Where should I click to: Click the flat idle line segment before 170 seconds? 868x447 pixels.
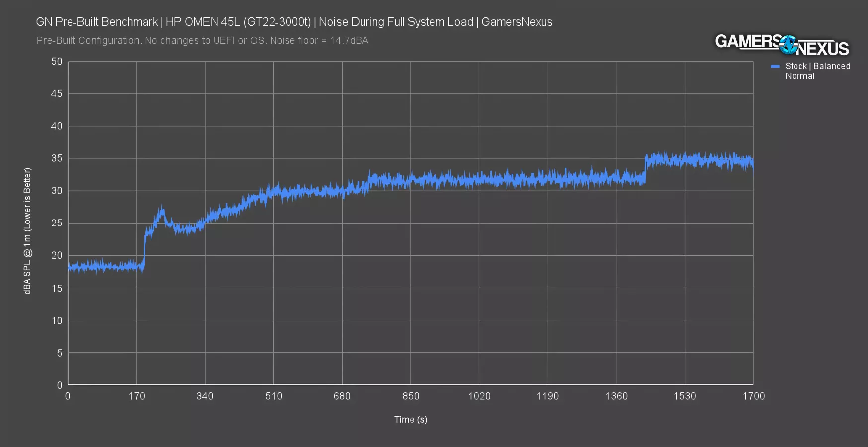pos(104,267)
